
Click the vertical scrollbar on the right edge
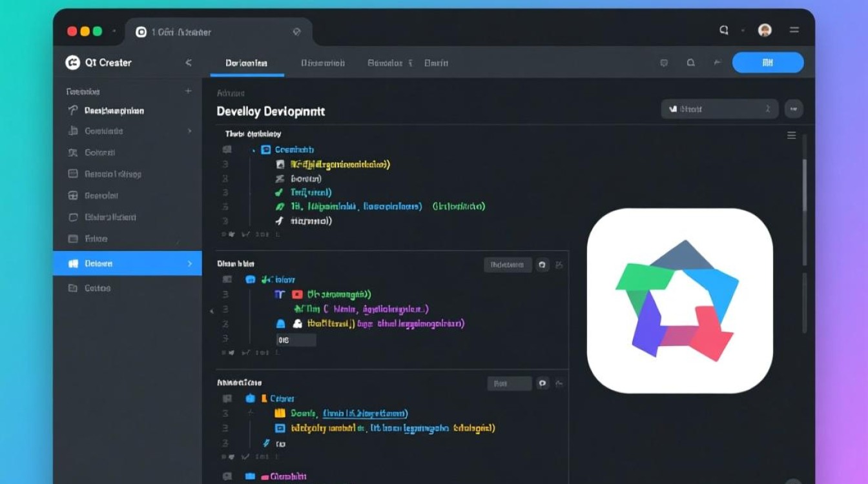(x=804, y=187)
